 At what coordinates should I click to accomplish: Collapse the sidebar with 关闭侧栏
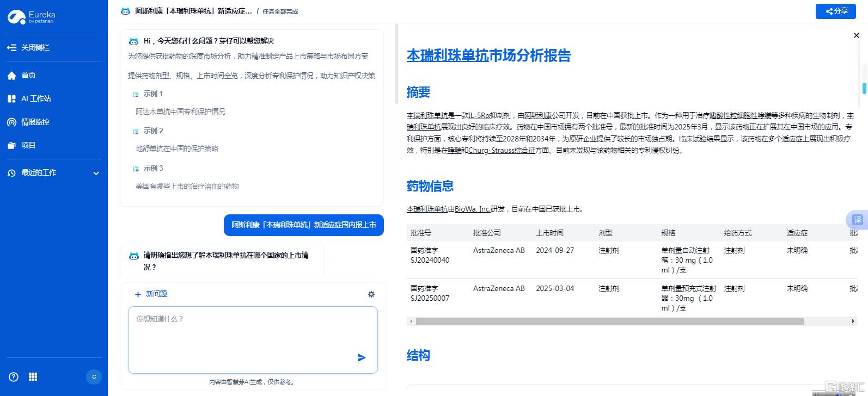[x=28, y=47]
